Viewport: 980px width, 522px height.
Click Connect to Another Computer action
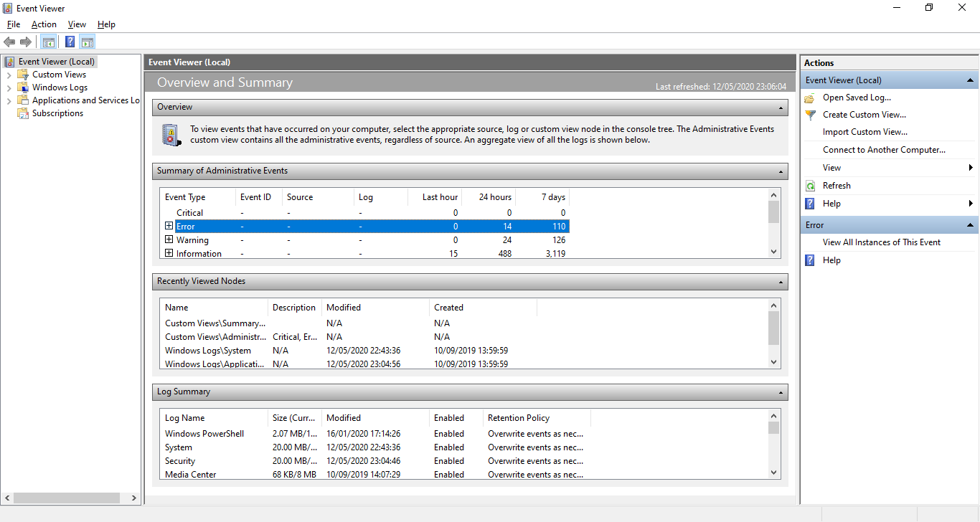click(x=884, y=150)
